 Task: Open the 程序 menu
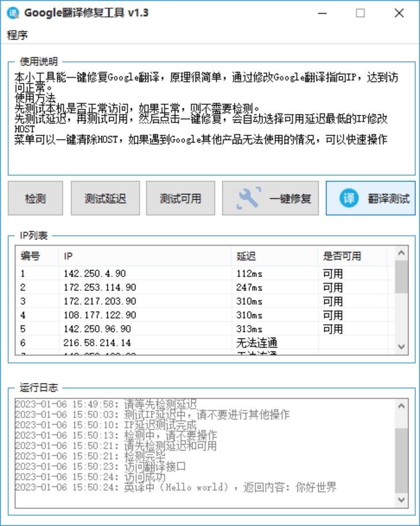[x=17, y=35]
